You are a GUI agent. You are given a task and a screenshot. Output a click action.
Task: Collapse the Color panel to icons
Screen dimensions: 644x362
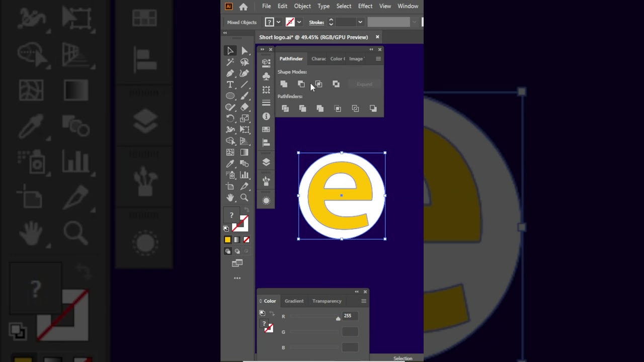357,292
